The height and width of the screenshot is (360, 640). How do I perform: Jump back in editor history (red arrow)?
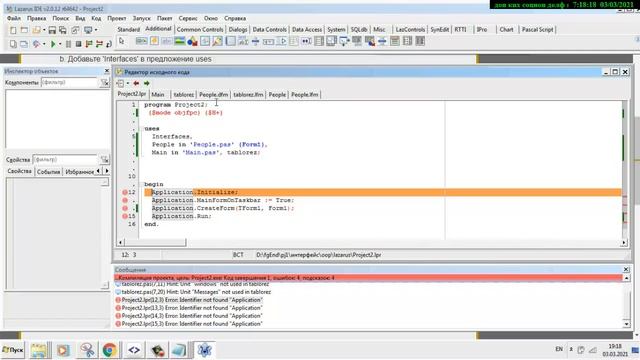[136, 83]
